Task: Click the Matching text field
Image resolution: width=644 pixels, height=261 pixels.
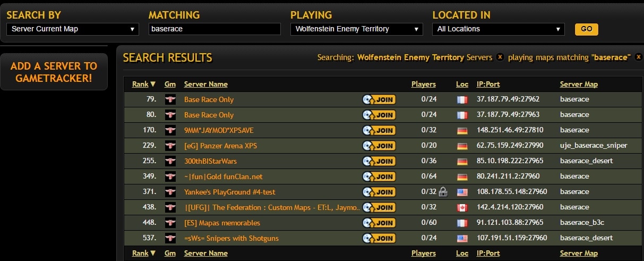Action: 214,29
